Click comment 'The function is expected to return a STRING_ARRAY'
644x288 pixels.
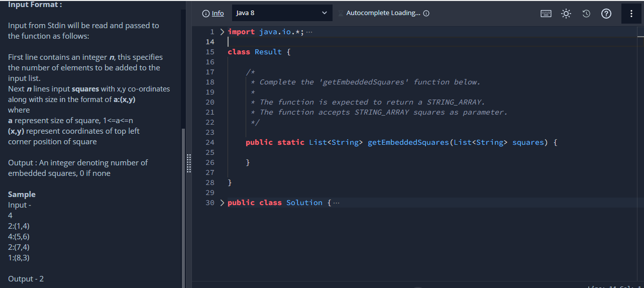372,102
